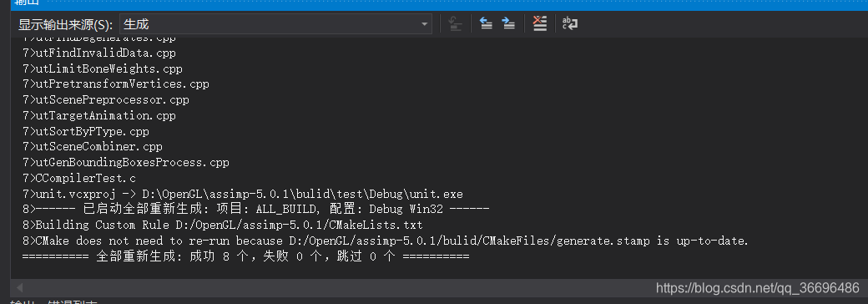Clear all output text
Image resolution: width=868 pixels, height=304 pixels.
(x=540, y=24)
